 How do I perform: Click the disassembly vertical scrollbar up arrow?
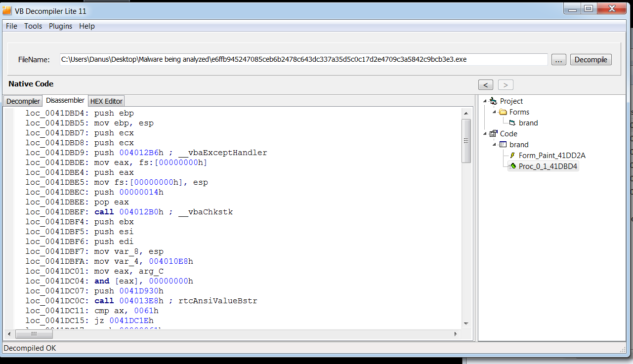coord(465,113)
